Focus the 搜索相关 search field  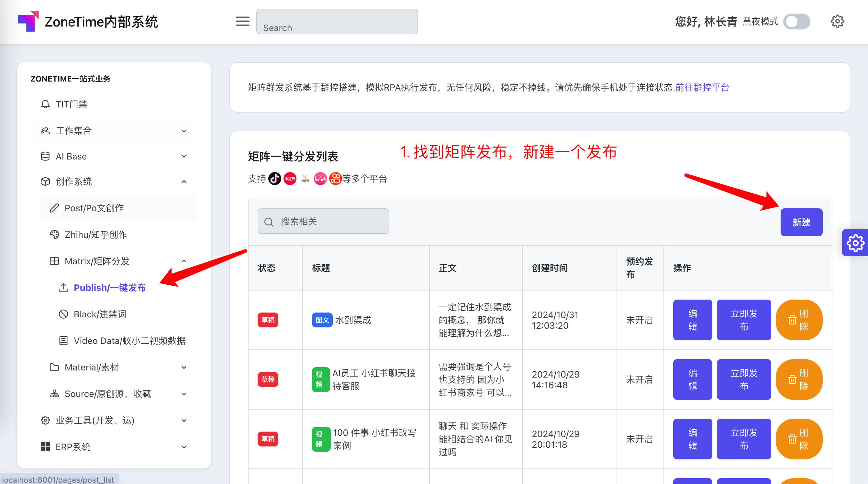point(323,221)
